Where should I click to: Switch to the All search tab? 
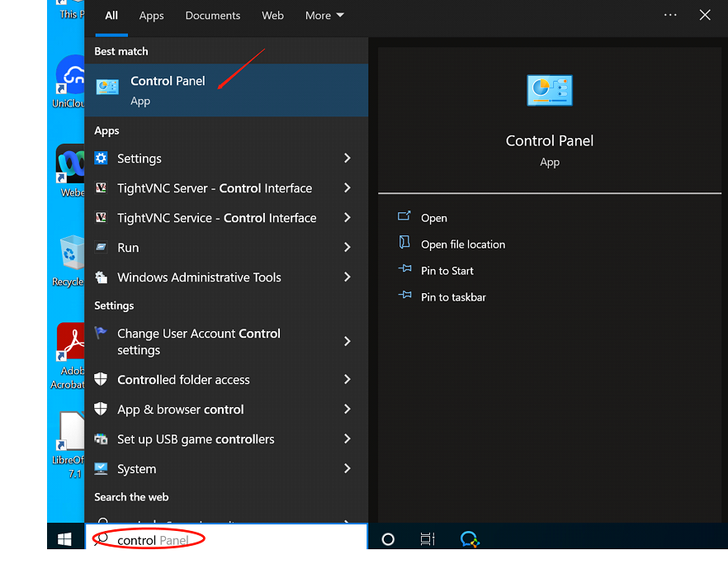pos(111,16)
